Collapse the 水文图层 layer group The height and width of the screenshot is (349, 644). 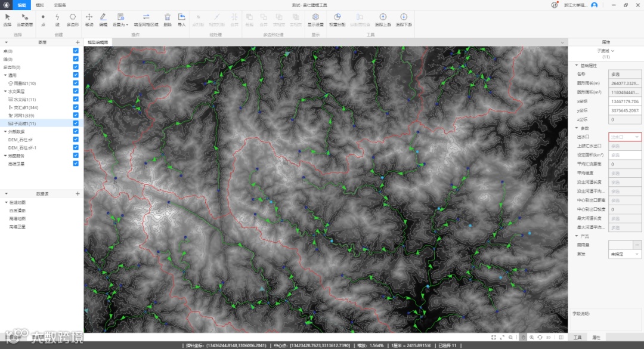click(x=5, y=91)
